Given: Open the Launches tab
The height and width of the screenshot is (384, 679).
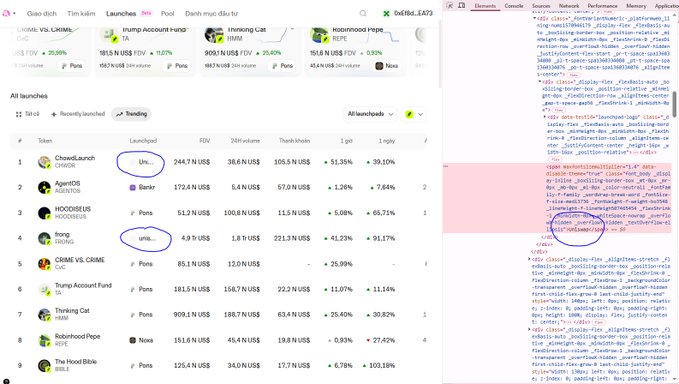Looking at the screenshot, I should (121, 13).
